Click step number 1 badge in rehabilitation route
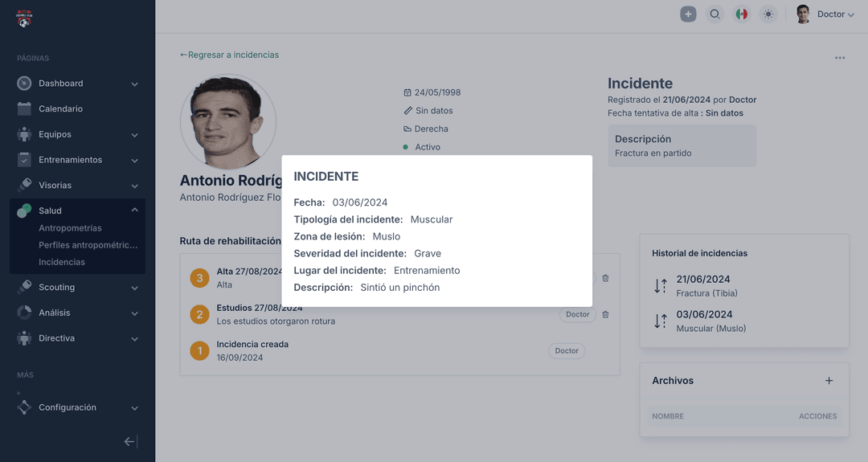Viewport: 868px width, 462px height. (200, 351)
